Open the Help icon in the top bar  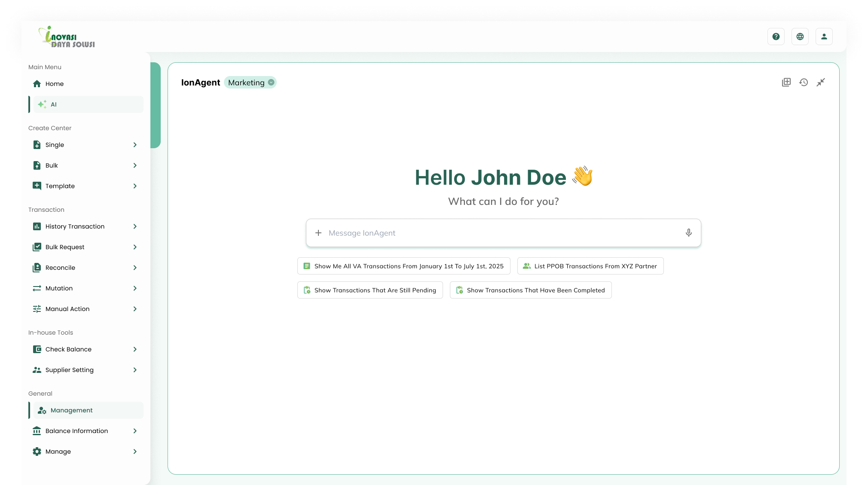pos(776,36)
